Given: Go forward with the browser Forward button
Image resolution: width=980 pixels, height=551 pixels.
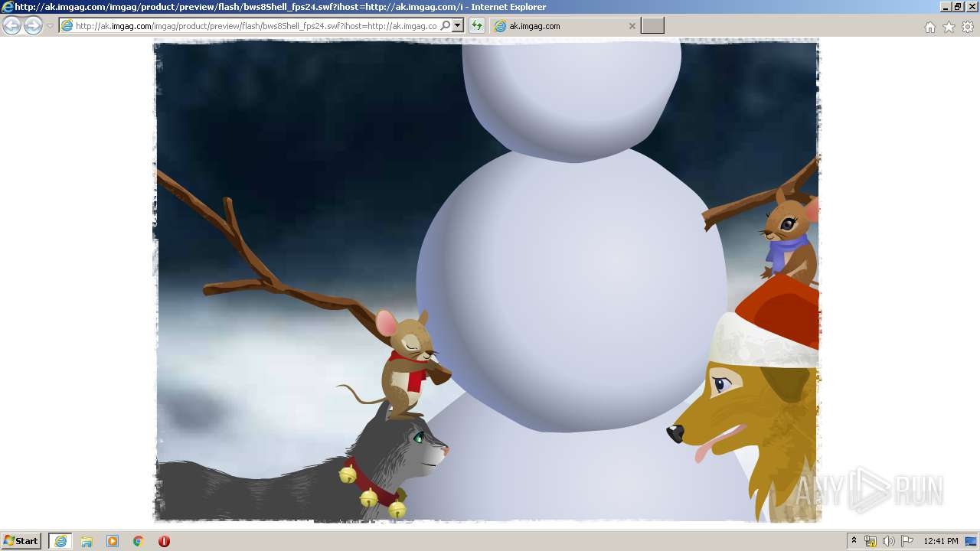Looking at the screenshot, I should 33,25.
